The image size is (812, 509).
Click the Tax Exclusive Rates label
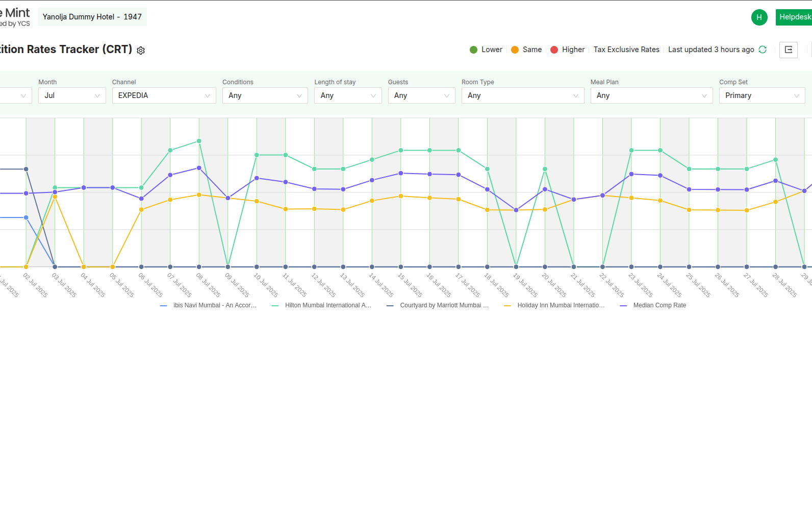pyautogui.click(x=626, y=50)
